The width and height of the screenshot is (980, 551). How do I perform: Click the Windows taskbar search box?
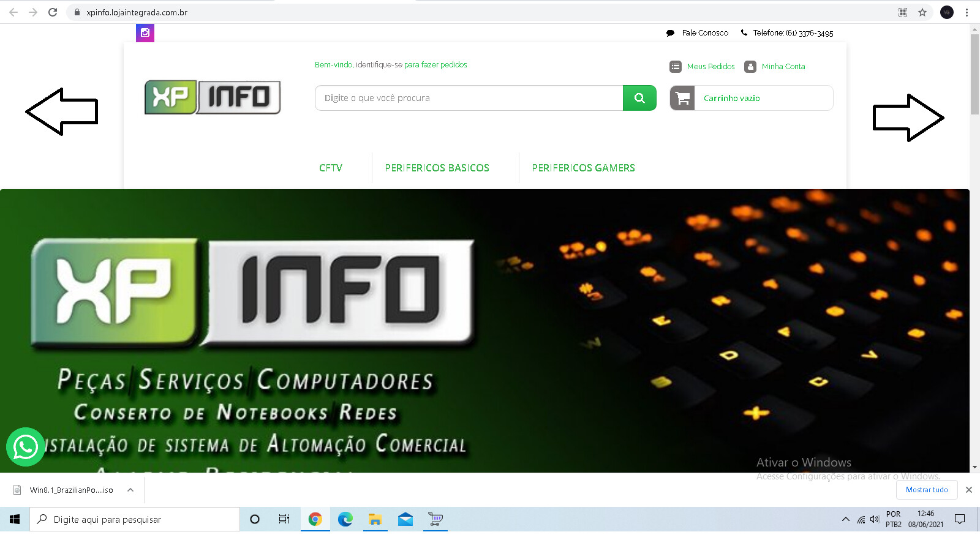(x=135, y=519)
